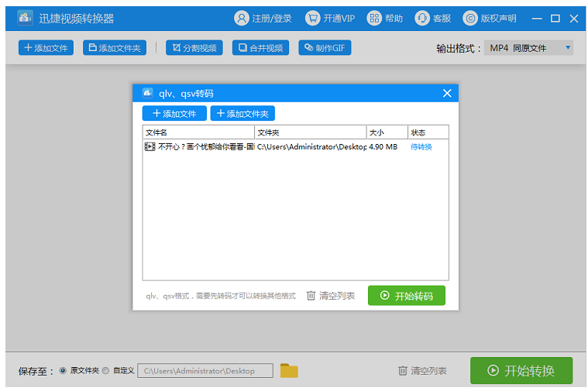Open 客服 customer service headset icon
The width and height of the screenshot is (588, 391).
pos(422,18)
